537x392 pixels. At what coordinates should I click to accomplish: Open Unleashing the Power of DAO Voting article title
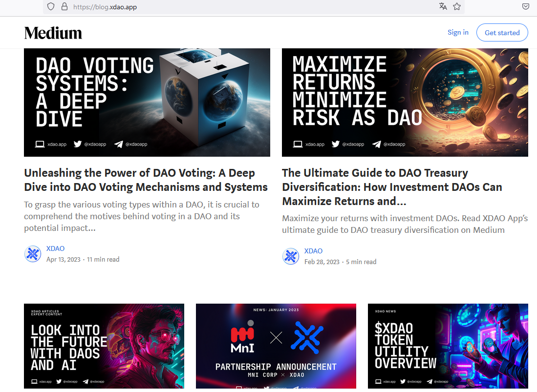click(x=146, y=180)
